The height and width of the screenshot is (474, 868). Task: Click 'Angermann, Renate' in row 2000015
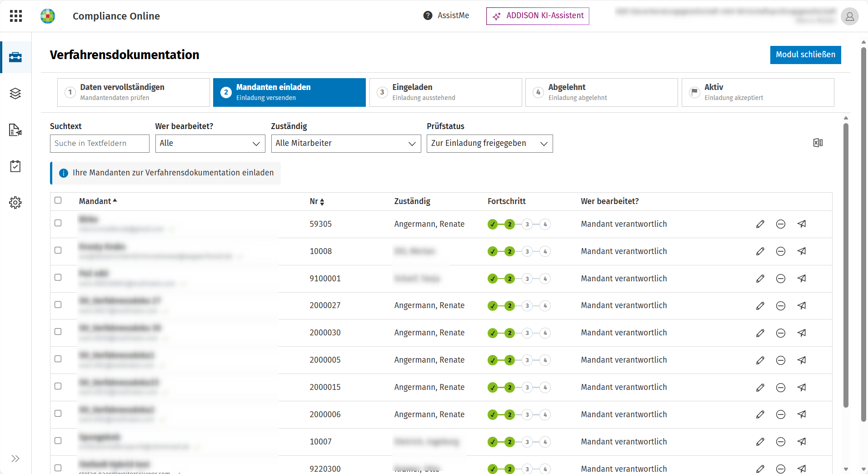click(x=429, y=387)
